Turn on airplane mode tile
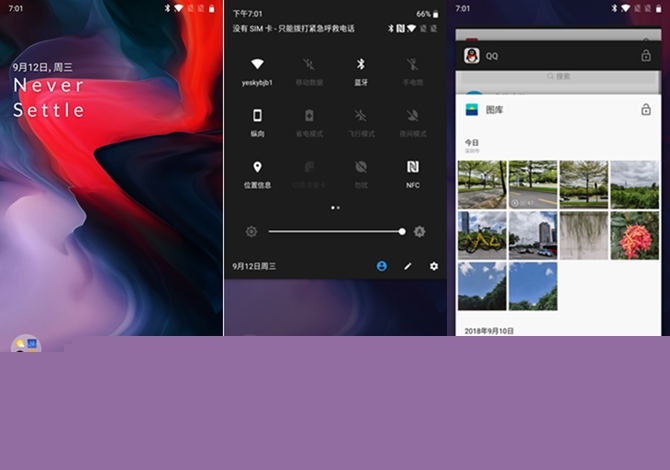 (x=360, y=116)
